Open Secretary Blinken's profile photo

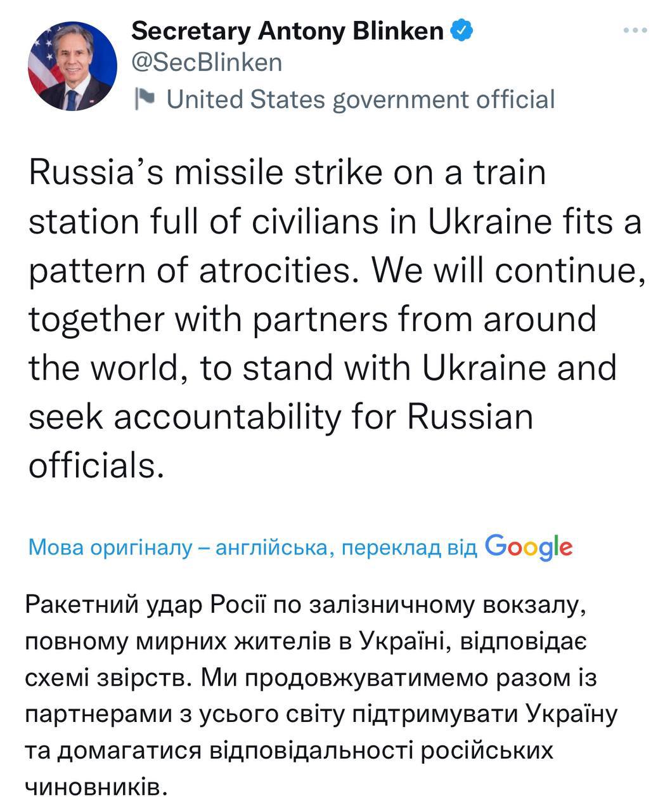point(72,66)
